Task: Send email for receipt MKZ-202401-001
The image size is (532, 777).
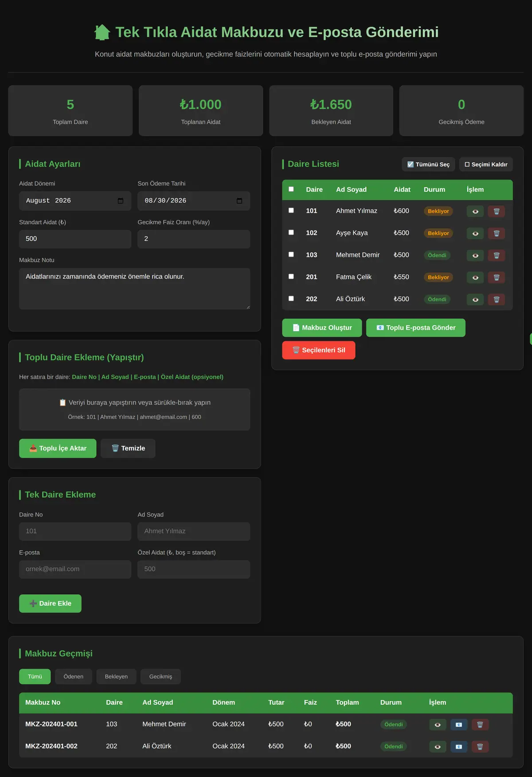Action: pyautogui.click(x=459, y=725)
